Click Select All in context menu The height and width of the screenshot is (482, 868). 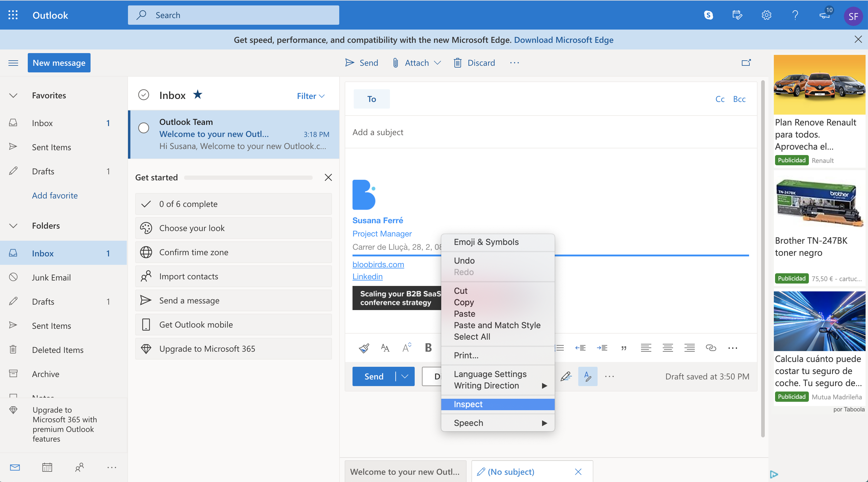[498, 337]
